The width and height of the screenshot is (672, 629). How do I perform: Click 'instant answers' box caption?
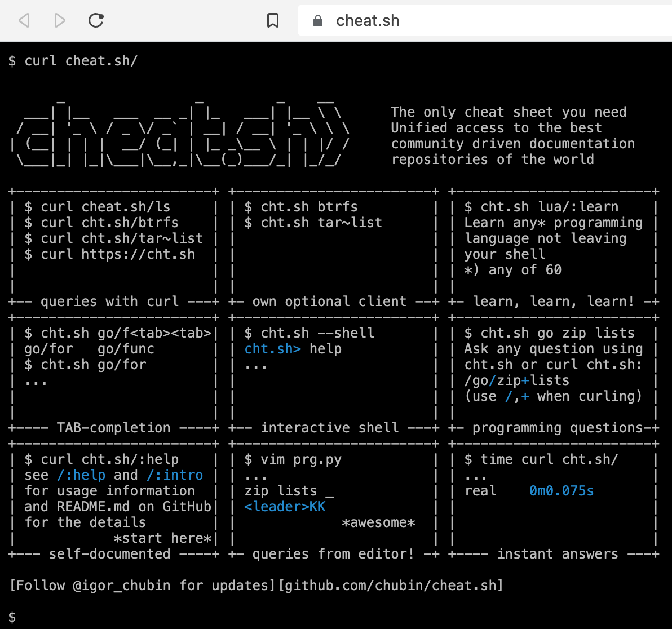click(x=558, y=554)
